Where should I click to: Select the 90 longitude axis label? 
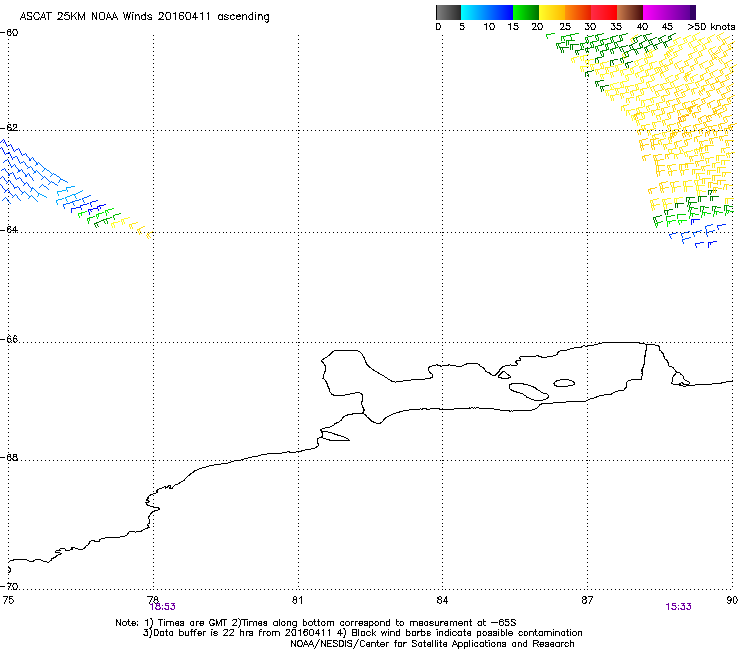[x=732, y=600]
